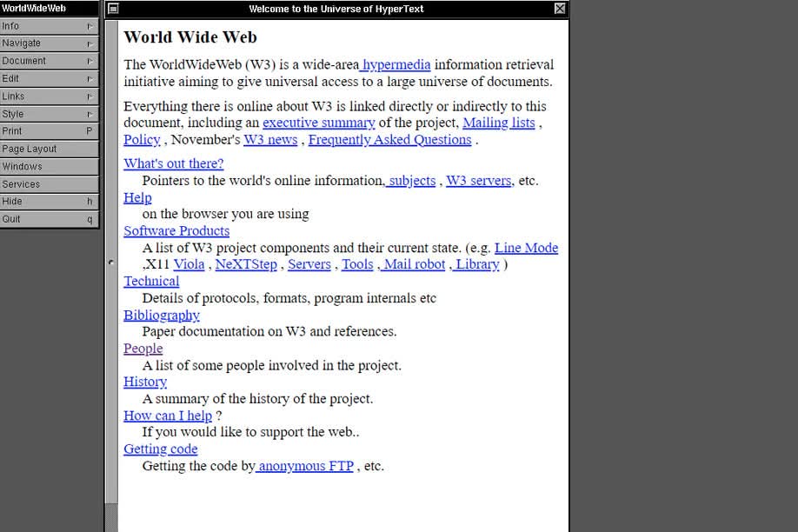Click text 'If you would like to support the web..'
The width and height of the screenshot is (798, 532).
pos(250,432)
